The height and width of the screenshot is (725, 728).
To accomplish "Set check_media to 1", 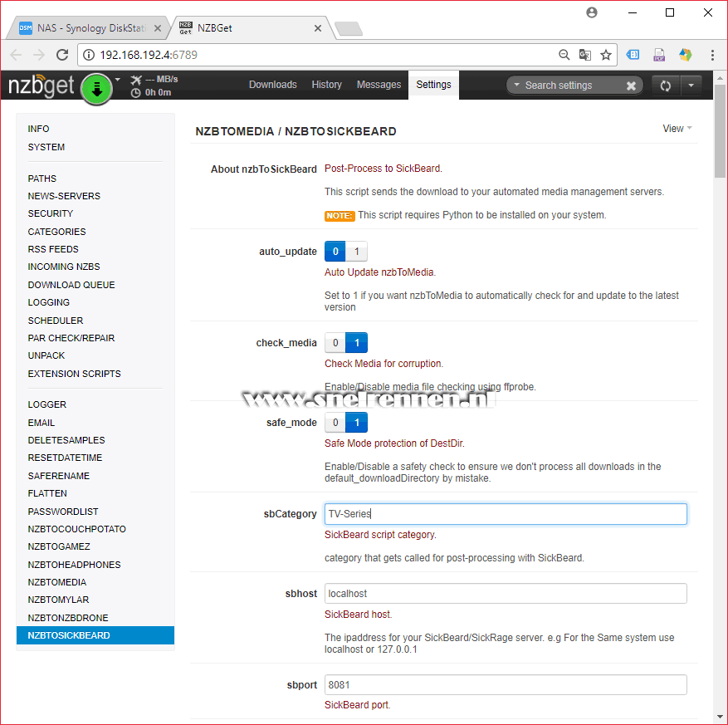I will 357,343.
